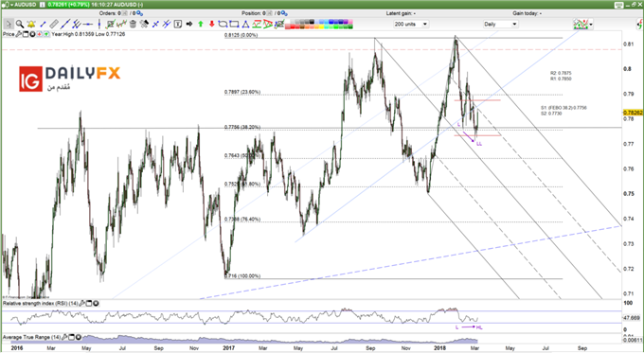Choose the Fibonacci fan lines tool
Screen dimensions: 644x353
(167, 25)
